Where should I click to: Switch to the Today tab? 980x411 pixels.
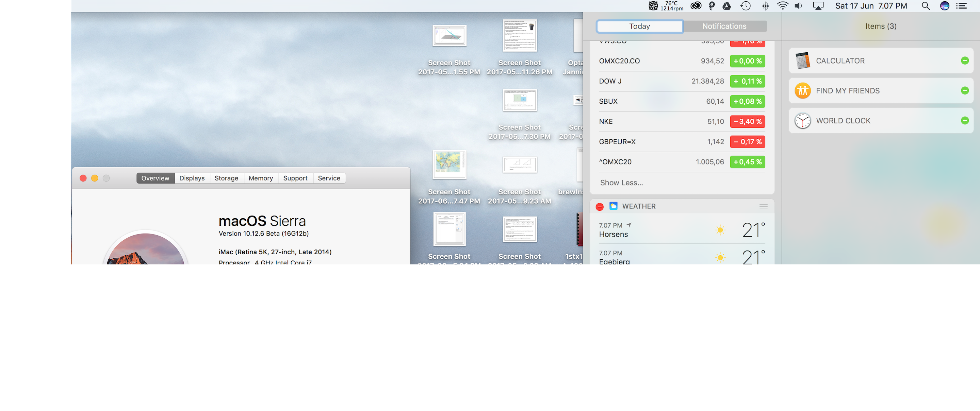(639, 26)
